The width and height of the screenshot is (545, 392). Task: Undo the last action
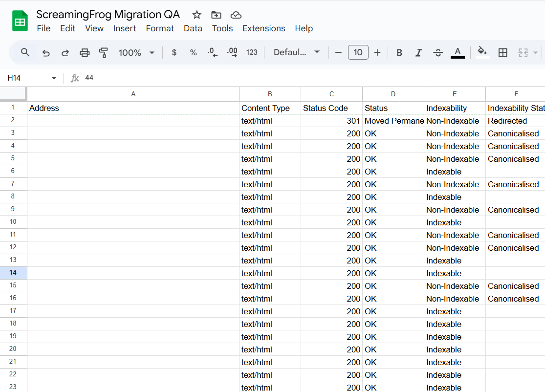[x=45, y=52]
